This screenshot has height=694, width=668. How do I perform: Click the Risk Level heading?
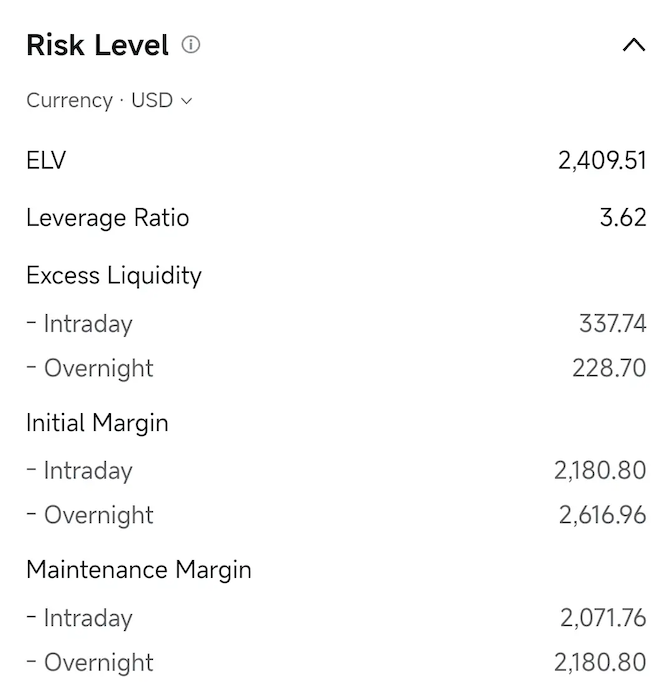click(97, 45)
